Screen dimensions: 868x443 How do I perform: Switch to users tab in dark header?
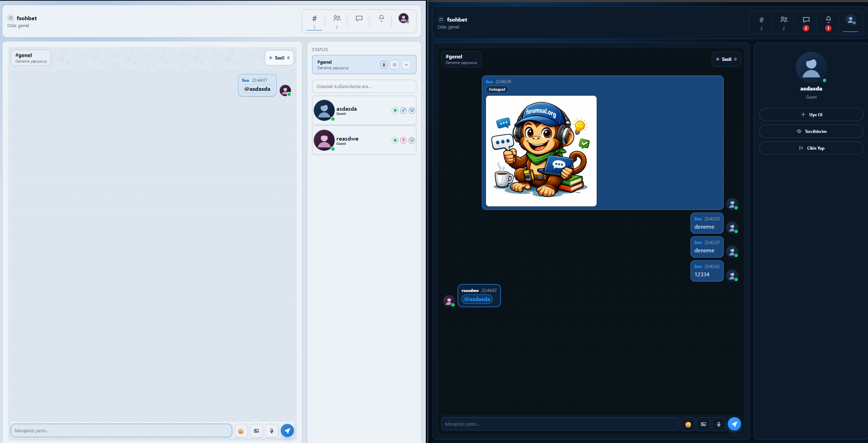coord(783,21)
